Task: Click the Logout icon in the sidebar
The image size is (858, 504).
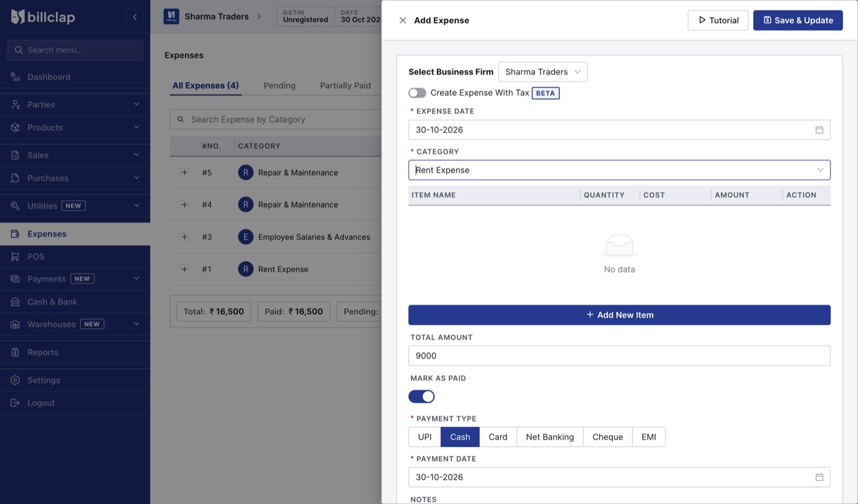Action: click(x=15, y=402)
